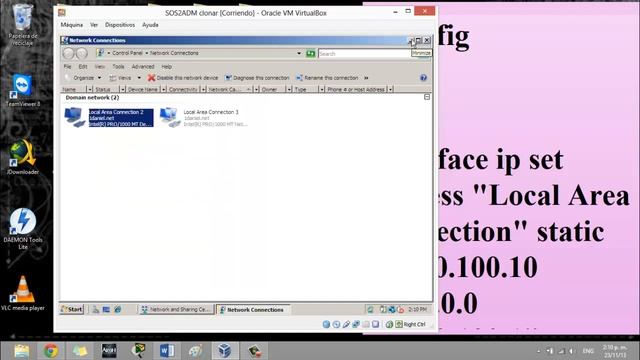The height and width of the screenshot is (360, 640).
Task: Click the Forward navigation arrow in Network Connections
Action: [82, 53]
